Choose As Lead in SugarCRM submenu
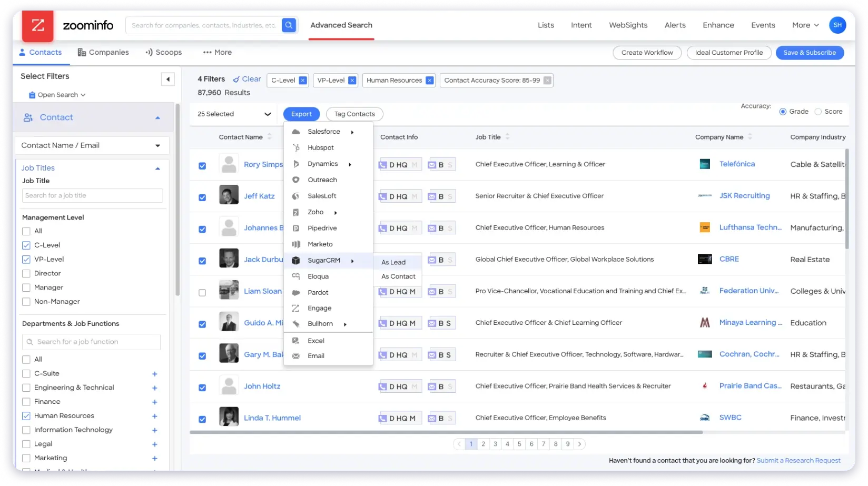The width and height of the screenshot is (868, 486). pyautogui.click(x=393, y=262)
